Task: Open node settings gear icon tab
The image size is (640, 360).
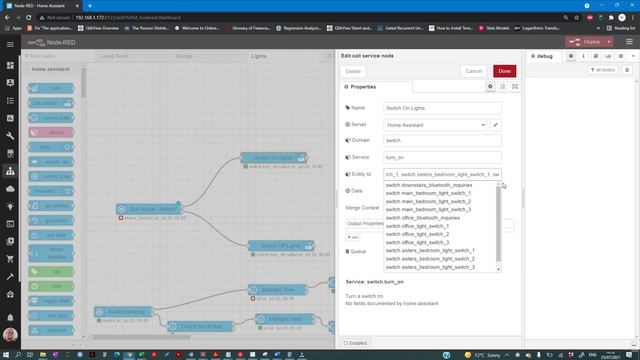Action: (x=490, y=87)
